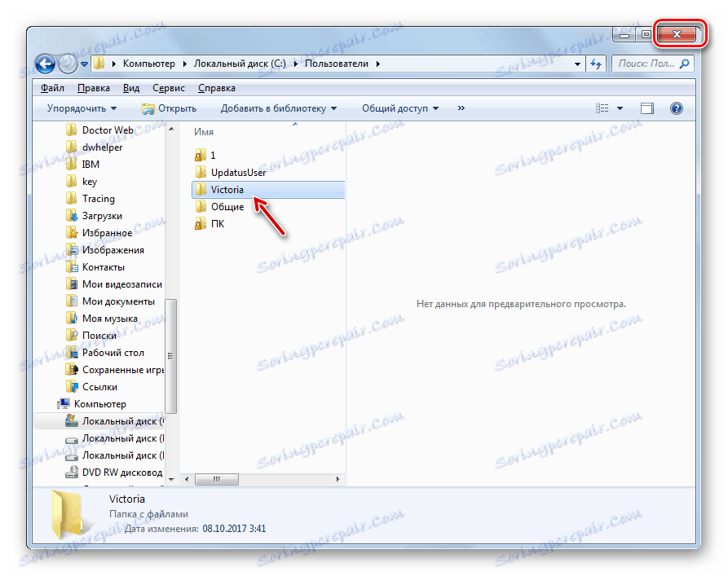728x576 pixels.
Task: Select Tracing folder in tree
Action: [x=98, y=199]
